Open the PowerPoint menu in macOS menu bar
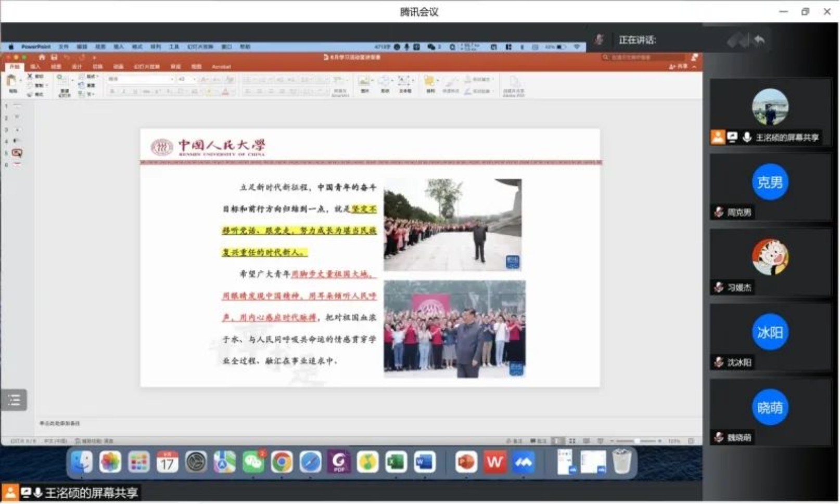This screenshot has height=504, width=840. tap(36, 47)
